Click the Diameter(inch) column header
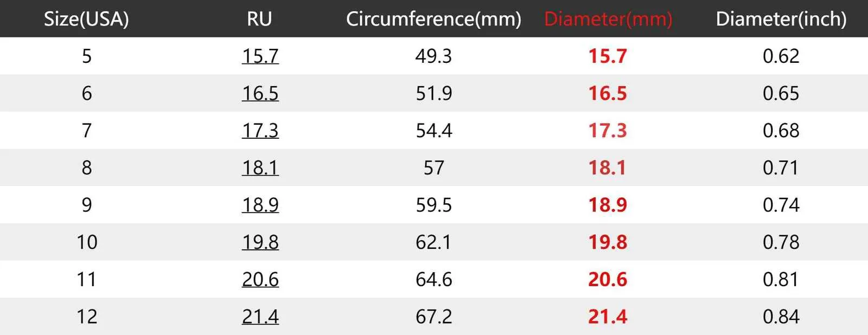This screenshot has width=868, height=335. click(781, 19)
